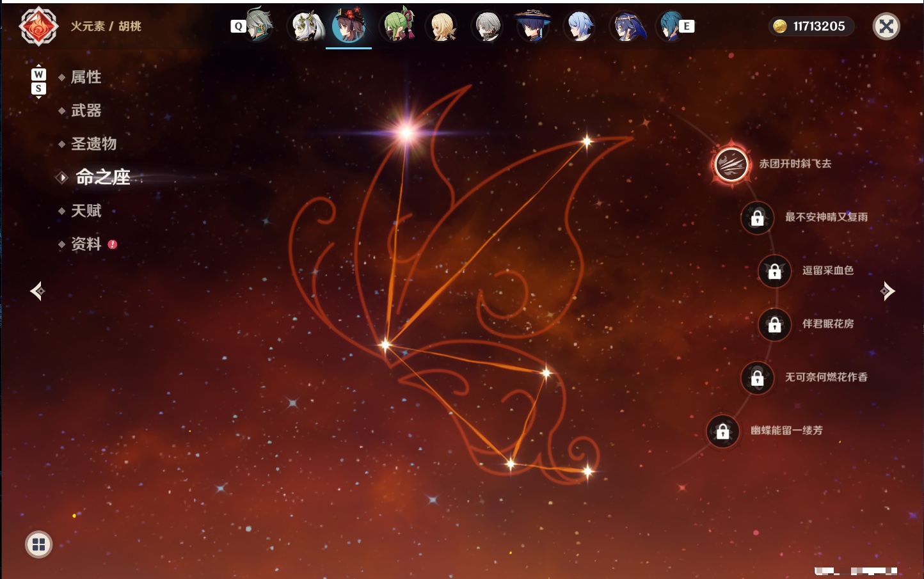Click the Pyro element emblem icon
924x579 pixels.
coord(38,26)
